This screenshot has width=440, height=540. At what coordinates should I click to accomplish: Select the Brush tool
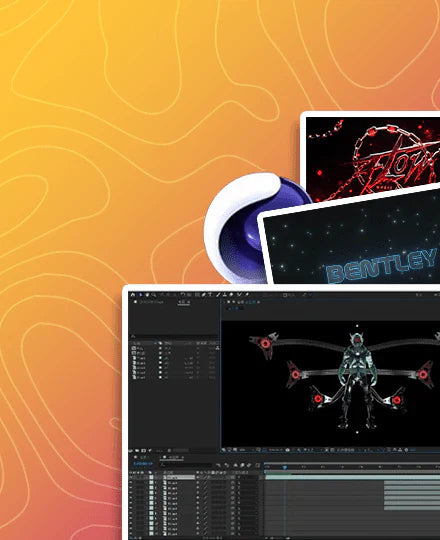[x=218, y=295]
